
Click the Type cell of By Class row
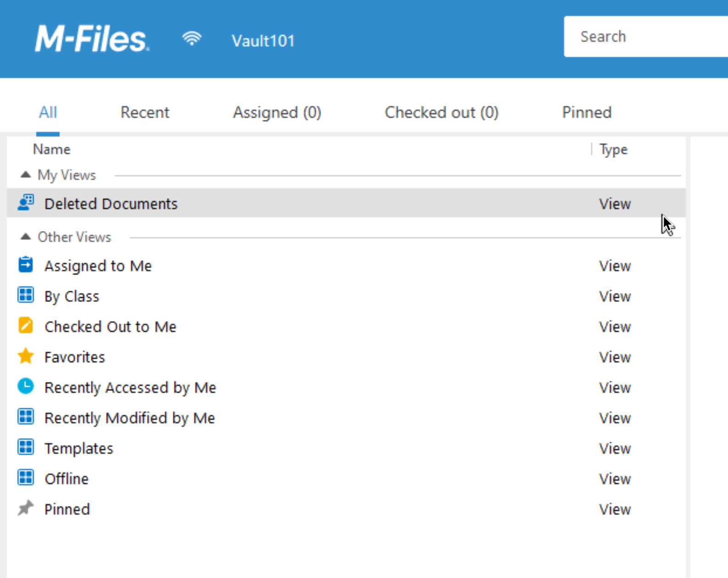(615, 296)
